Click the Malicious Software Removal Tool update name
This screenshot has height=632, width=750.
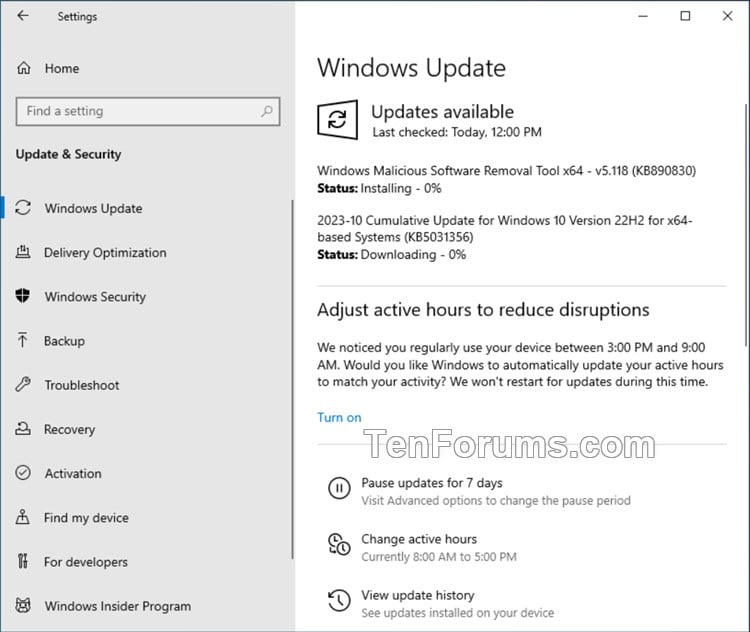click(x=507, y=171)
